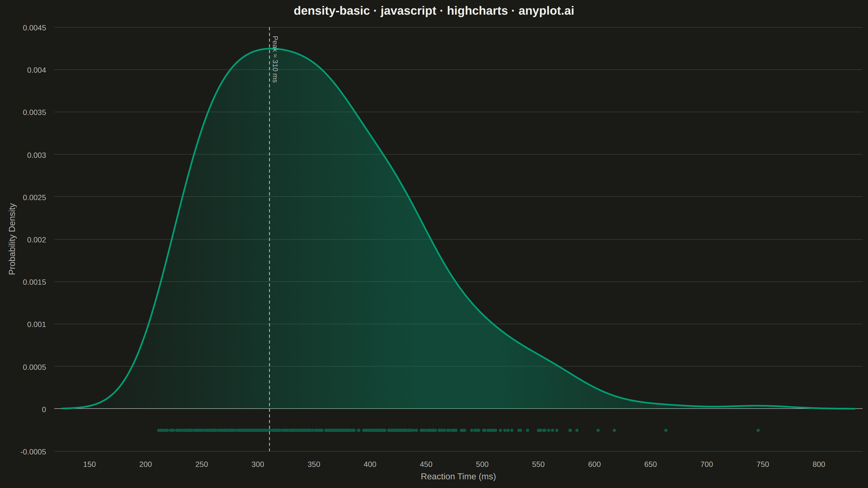Image resolution: width=868 pixels, height=488 pixels.
Task: Select the y-axis tick label 0.0015
Action: coord(34,282)
